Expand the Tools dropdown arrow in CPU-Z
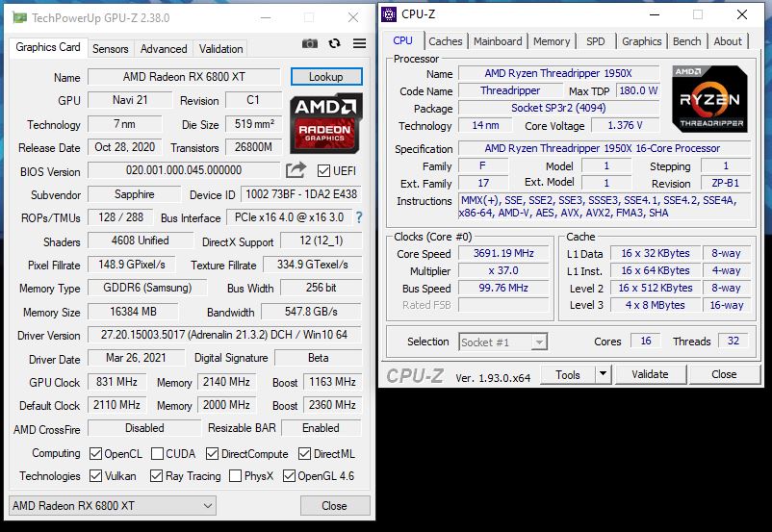 pos(603,374)
